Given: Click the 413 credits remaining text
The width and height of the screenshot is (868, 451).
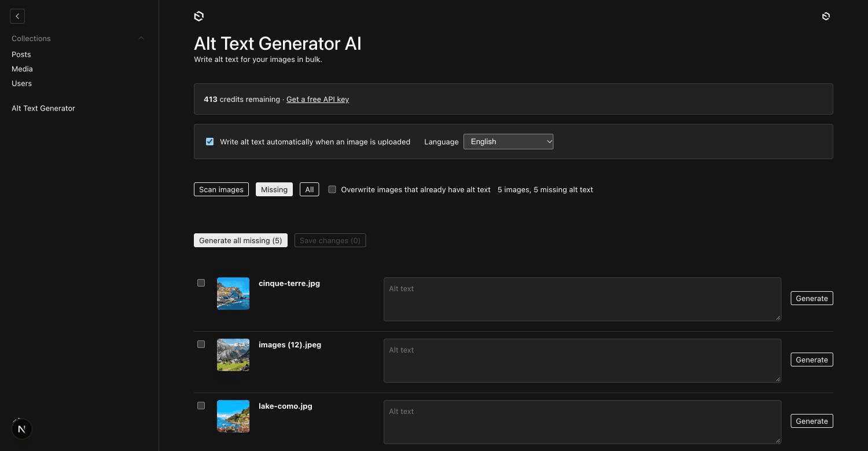Looking at the screenshot, I should coord(242,99).
